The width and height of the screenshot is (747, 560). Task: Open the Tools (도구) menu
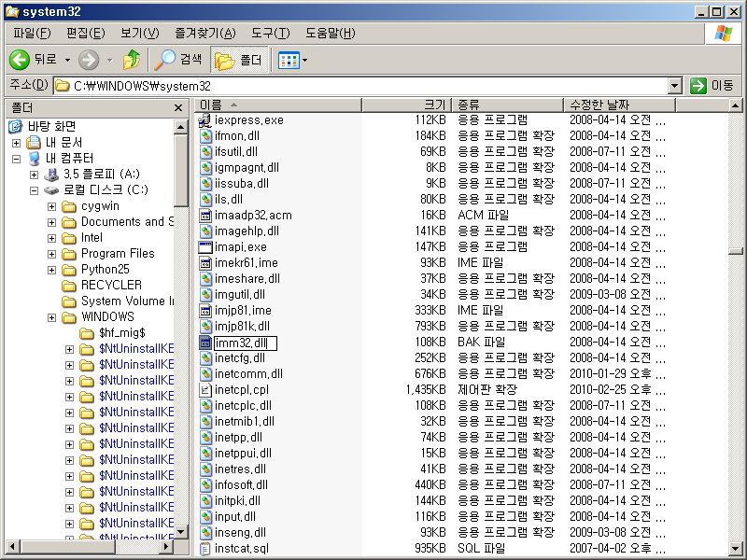click(270, 34)
